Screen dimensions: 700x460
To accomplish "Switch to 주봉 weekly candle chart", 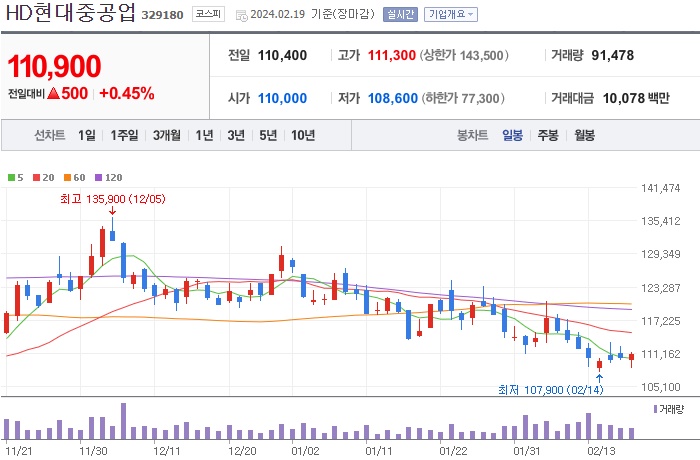I will pos(548,135).
